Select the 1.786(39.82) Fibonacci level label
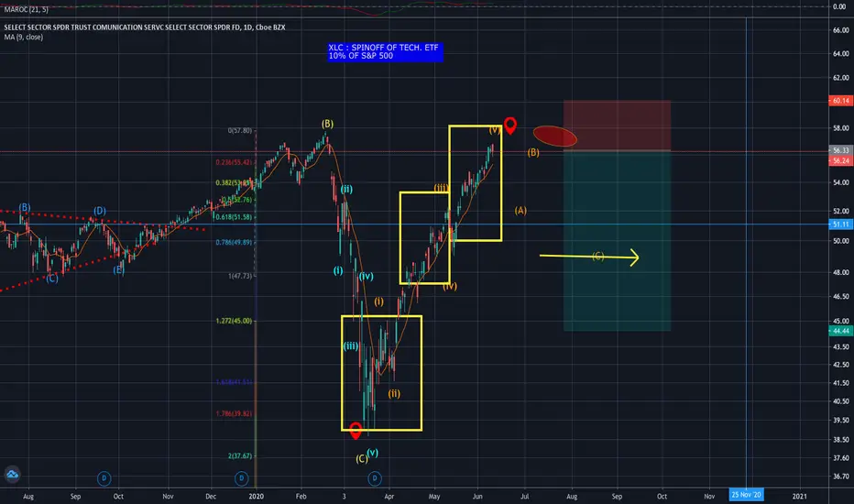The height and width of the screenshot is (504, 854). pyautogui.click(x=235, y=413)
